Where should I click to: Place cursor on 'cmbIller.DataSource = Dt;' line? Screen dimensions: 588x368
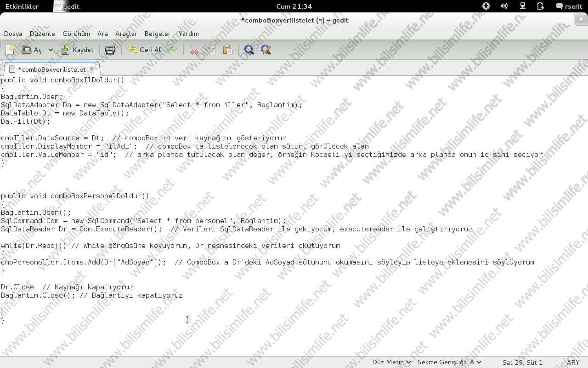pyautogui.click(x=143, y=138)
